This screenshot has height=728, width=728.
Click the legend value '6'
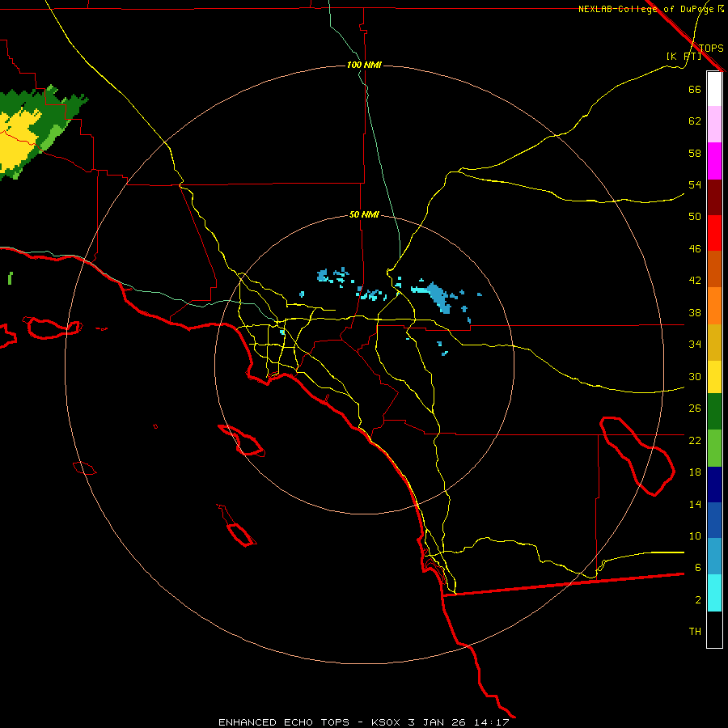click(x=697, y=568)
